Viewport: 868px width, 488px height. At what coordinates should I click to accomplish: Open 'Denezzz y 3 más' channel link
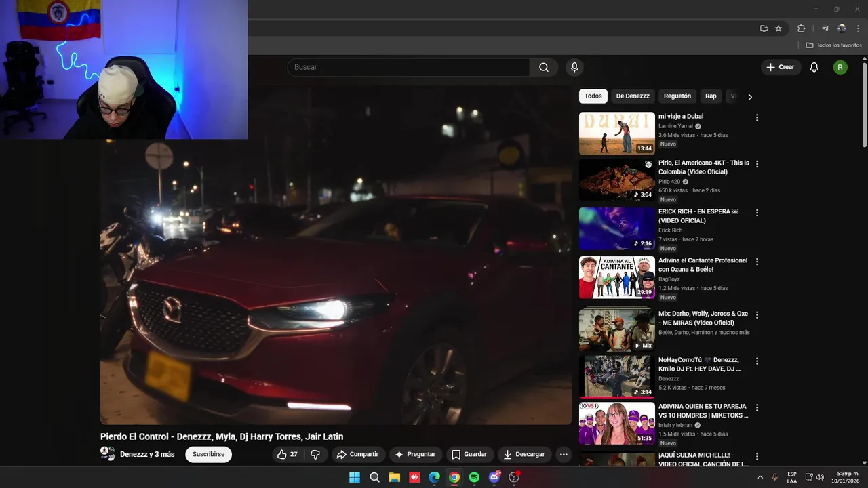[147, 454]
